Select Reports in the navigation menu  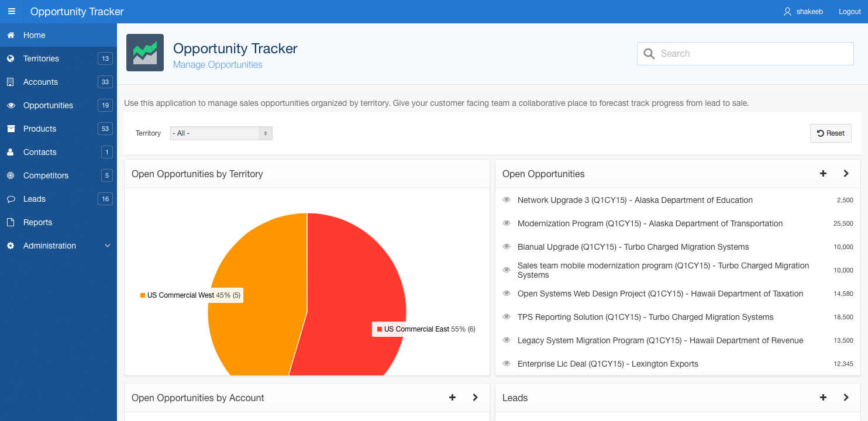click(37, 222)
